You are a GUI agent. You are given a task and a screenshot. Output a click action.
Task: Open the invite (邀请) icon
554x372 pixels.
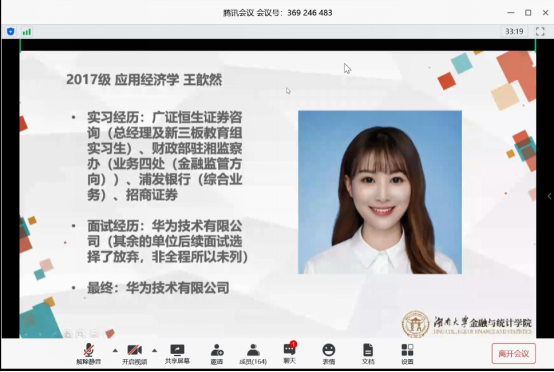click(x=217, y=354)
